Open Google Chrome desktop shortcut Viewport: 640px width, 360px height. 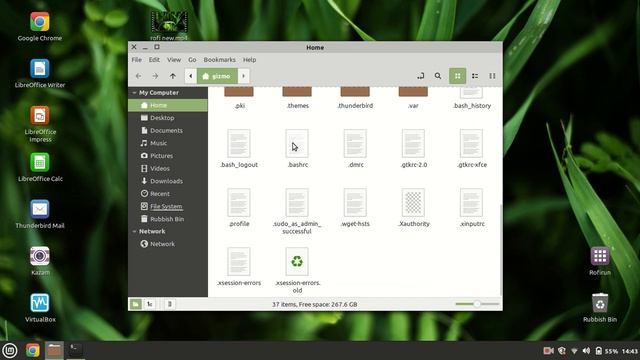point(40,27)
